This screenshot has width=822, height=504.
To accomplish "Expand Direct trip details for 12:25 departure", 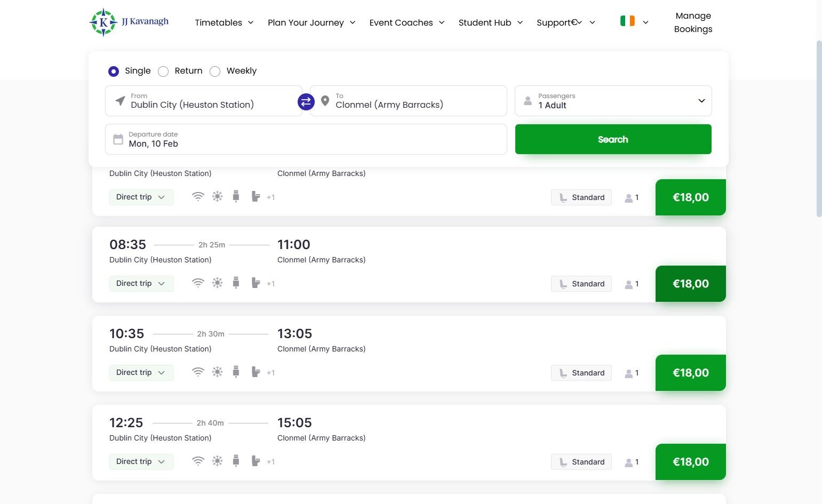I will [x=141, y=461].
